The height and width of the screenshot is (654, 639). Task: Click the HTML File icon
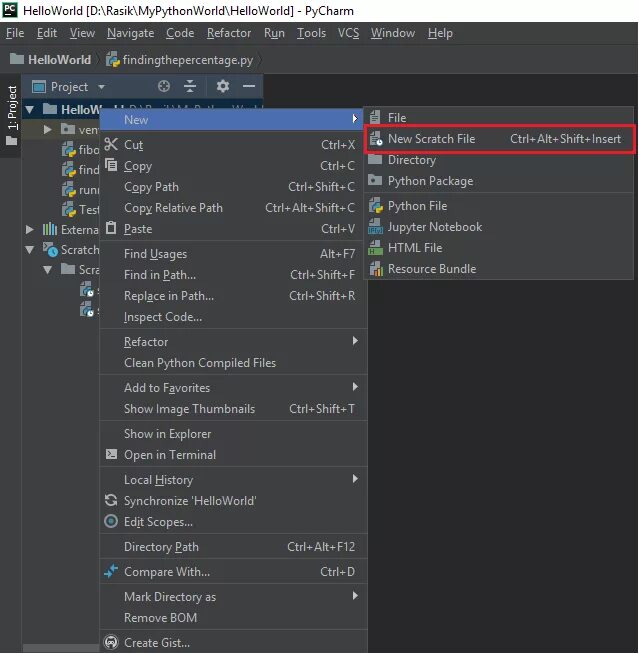click(375, 247)
